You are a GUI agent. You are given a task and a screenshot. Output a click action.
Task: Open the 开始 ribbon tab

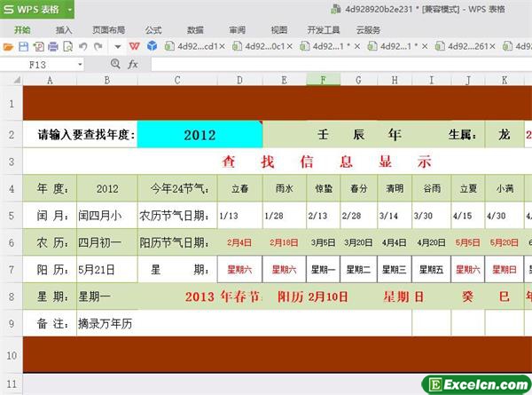22,30
